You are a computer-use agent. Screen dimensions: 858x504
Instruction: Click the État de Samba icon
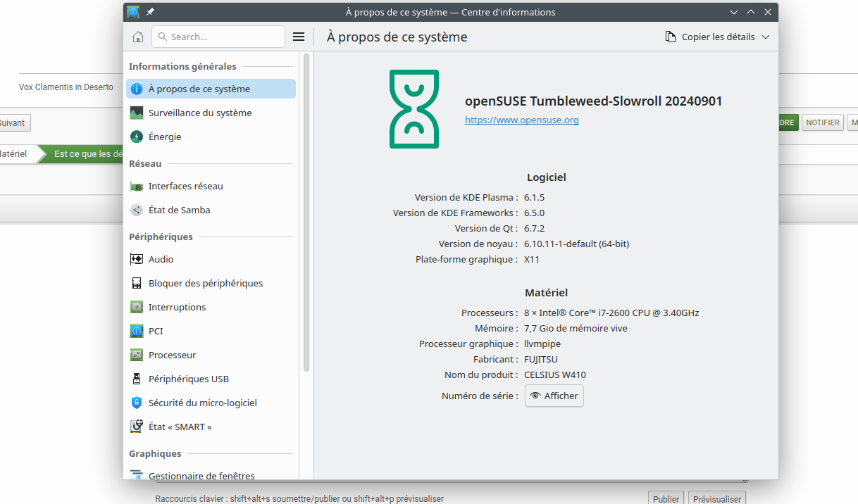(x=137, y=210)
